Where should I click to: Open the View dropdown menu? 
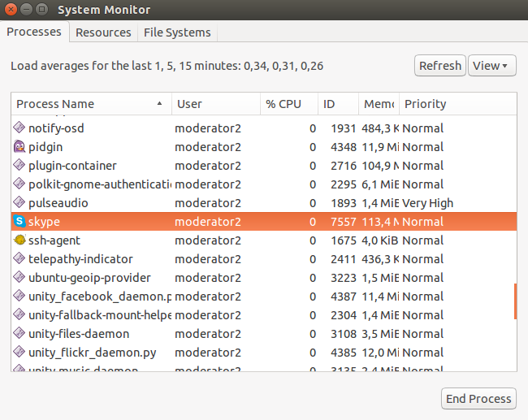pyautogui.click(x=492, y=66)
